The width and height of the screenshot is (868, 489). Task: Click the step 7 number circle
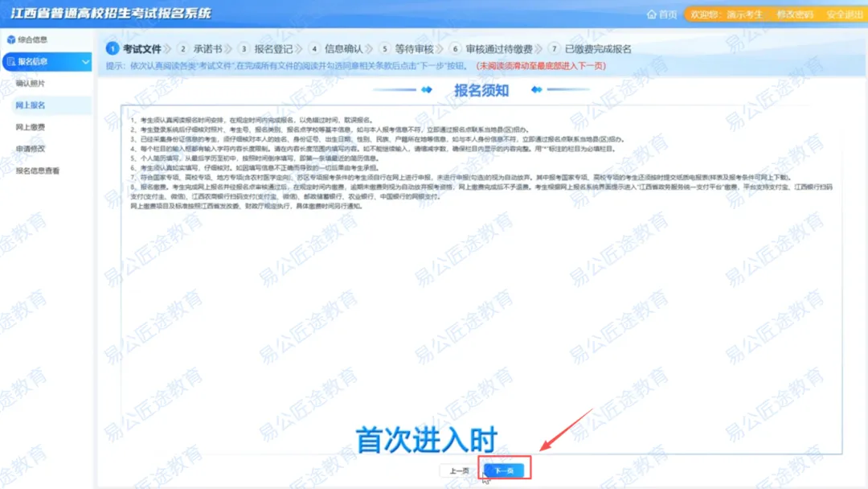click(x=554, y=49)
